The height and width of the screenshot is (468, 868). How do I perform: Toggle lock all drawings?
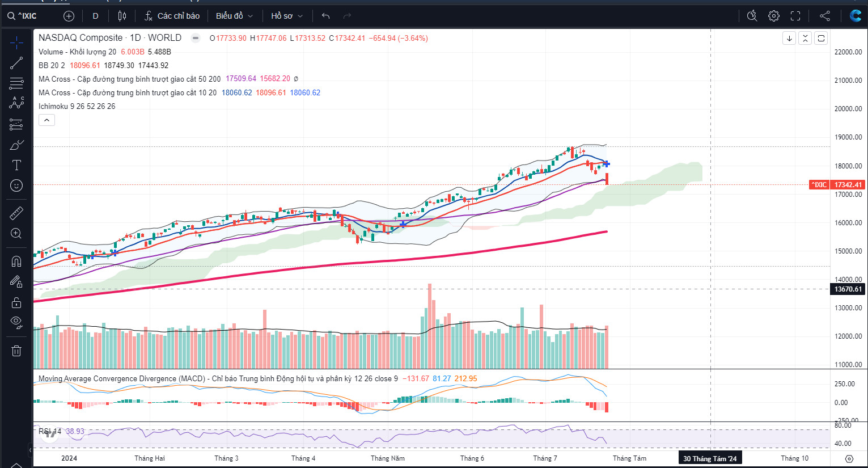tap(16, 302)
